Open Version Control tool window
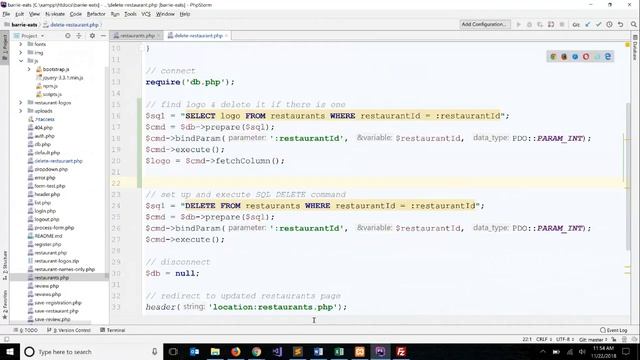Image resolution: width=640 pixels, height=360 pixels. click(69, 330)
